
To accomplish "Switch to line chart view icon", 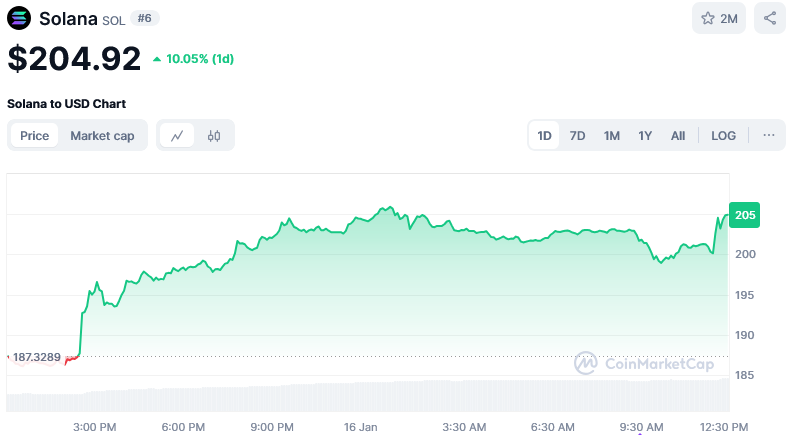I will pyautogui.click(x=177, y=136).
